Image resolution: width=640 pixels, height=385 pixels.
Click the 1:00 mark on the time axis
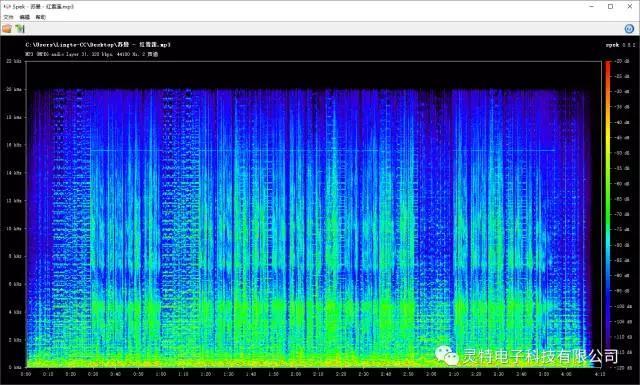(161, 374)
